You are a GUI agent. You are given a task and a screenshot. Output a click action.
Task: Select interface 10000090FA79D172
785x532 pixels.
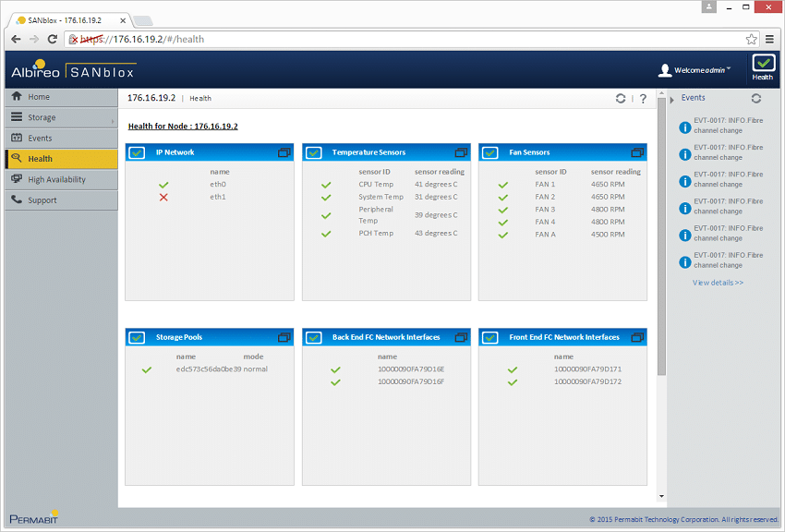pyautogui.click(x=587, y=381)
